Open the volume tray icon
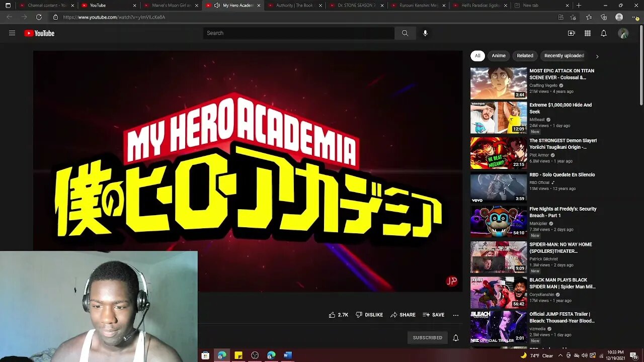Image resolution: width=644 pixels, height=362 pixels. coord(584,355)
